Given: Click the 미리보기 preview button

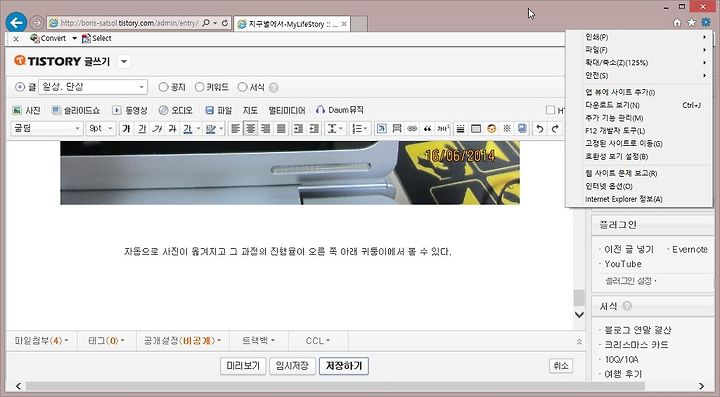Looking at the screenshot, I should (x=243, y=366).
